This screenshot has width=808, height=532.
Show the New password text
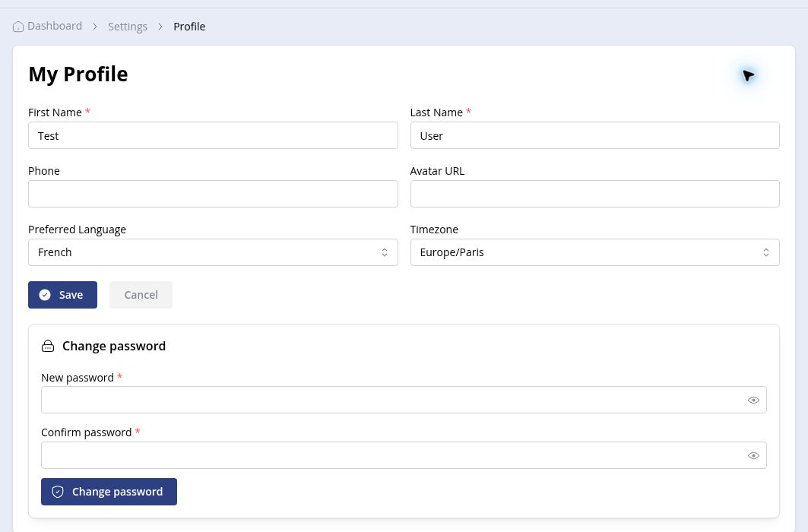click(x=753, y=401)
